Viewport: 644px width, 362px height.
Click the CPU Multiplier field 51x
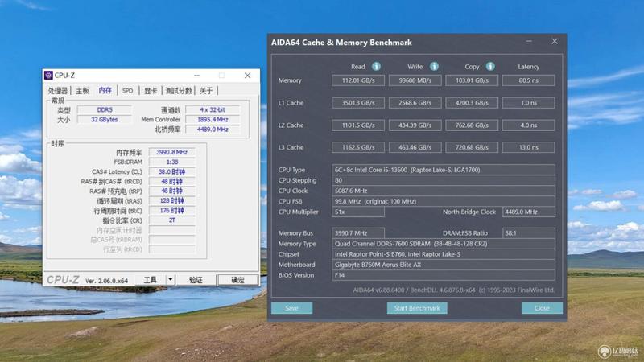pyautogui.click(x=358, y=212)
